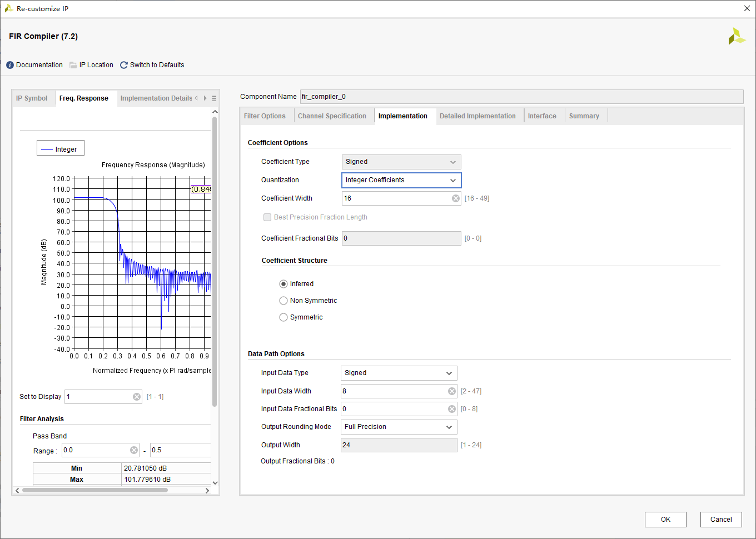Click the Output Width field showing 24
The image size is (756, 539).
point(399,445)
